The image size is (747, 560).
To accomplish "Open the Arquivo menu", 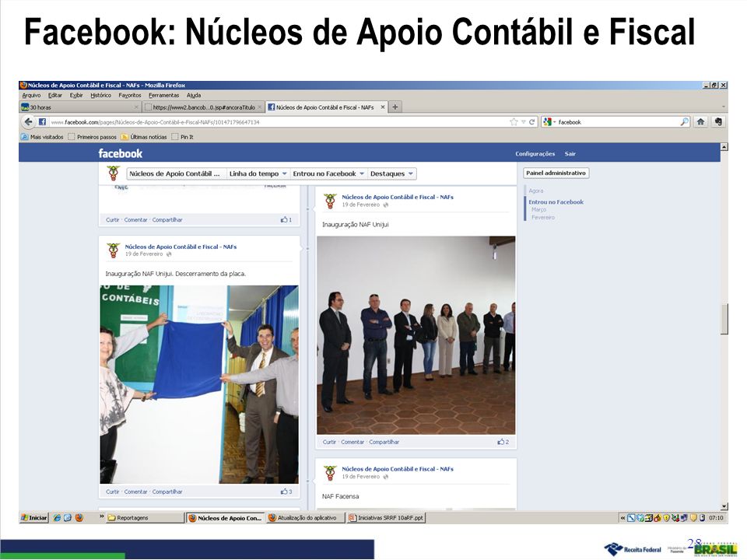I will tap(31, 95).
